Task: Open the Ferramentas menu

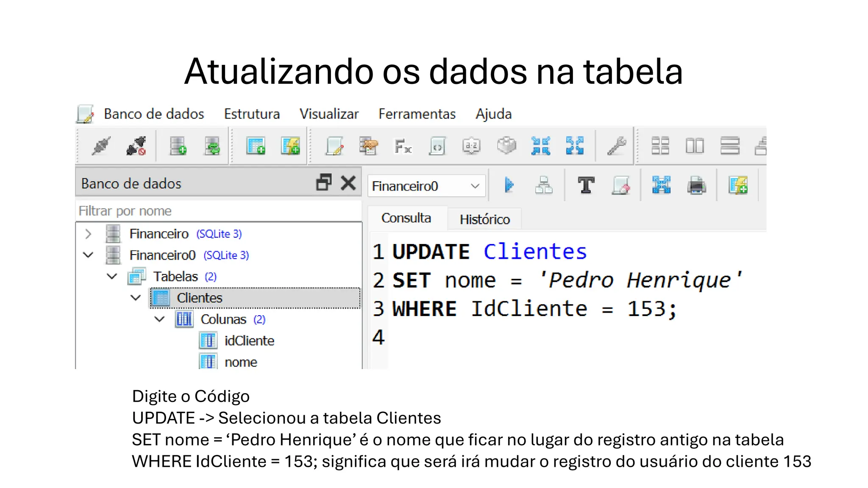Action: 417,114
